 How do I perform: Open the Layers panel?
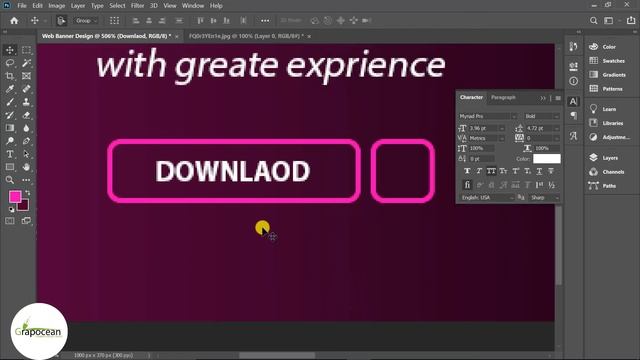click(610, 158)
